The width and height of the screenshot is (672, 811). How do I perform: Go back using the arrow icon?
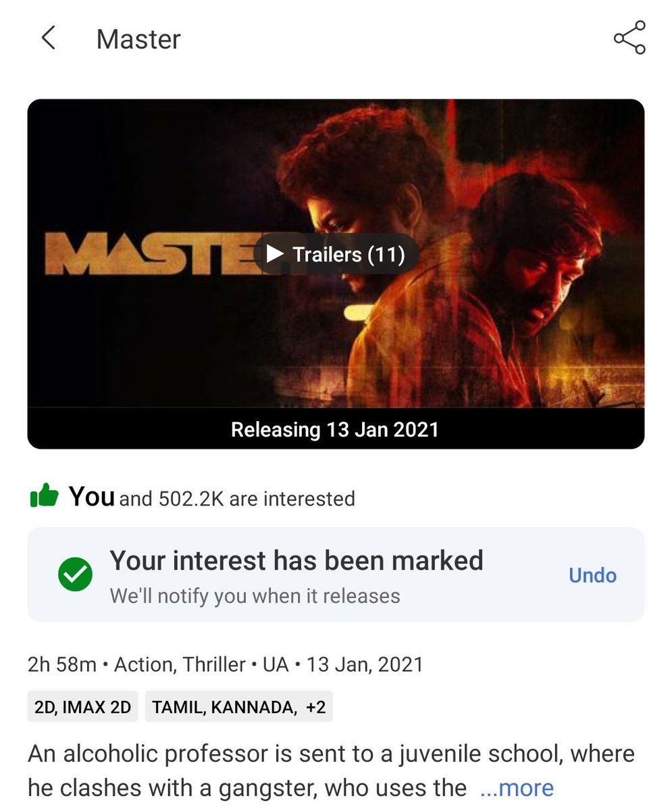[48, 39]
